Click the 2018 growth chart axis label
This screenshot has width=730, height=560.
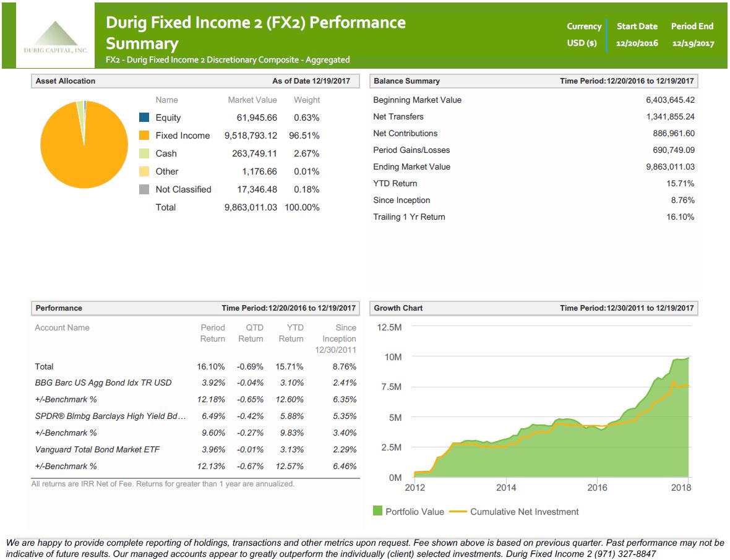(681, 488)
